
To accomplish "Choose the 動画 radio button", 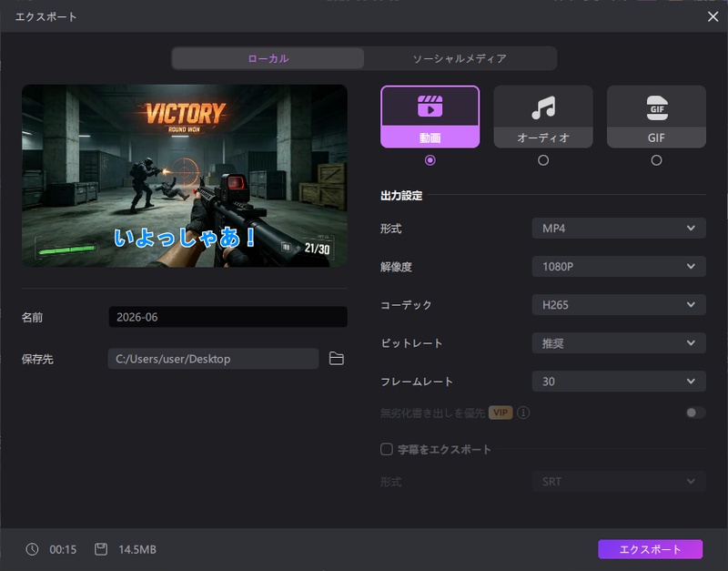I will point(430,160).
